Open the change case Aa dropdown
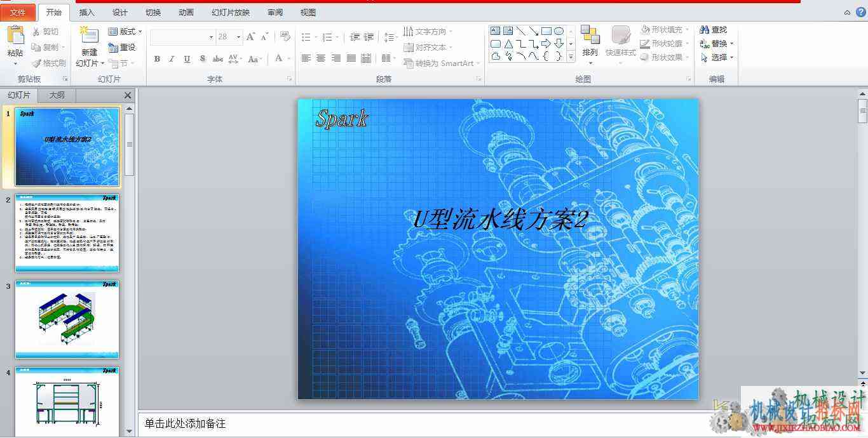868x438 pixels. pyautogui.click(x=255, y=59)
